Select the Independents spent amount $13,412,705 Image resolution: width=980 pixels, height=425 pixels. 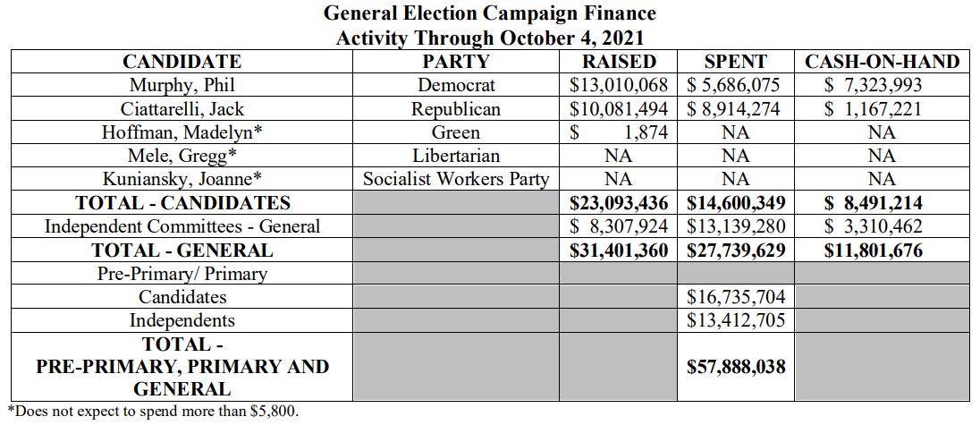tap(735, 320)
